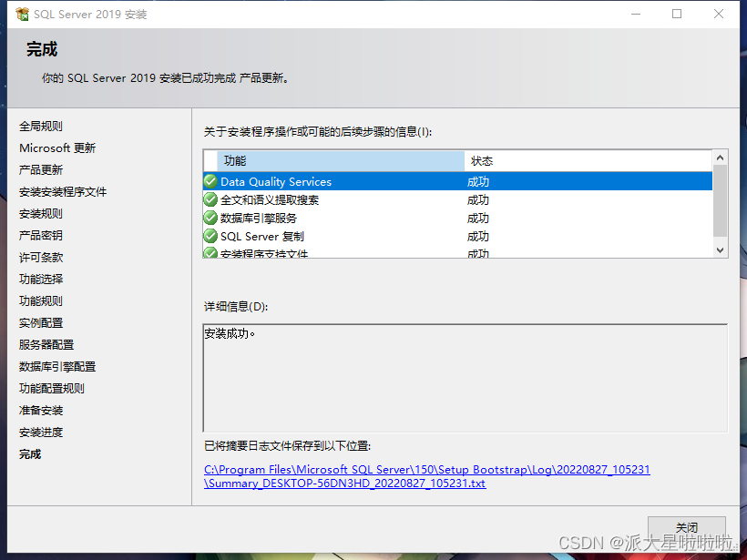Click the 功能选择 step in sidebar
Viewport: 747px width, 560px height.
tap(41, 279)
